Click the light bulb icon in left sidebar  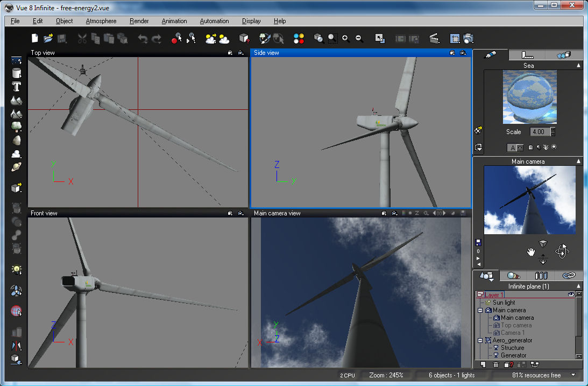[16, 269]
